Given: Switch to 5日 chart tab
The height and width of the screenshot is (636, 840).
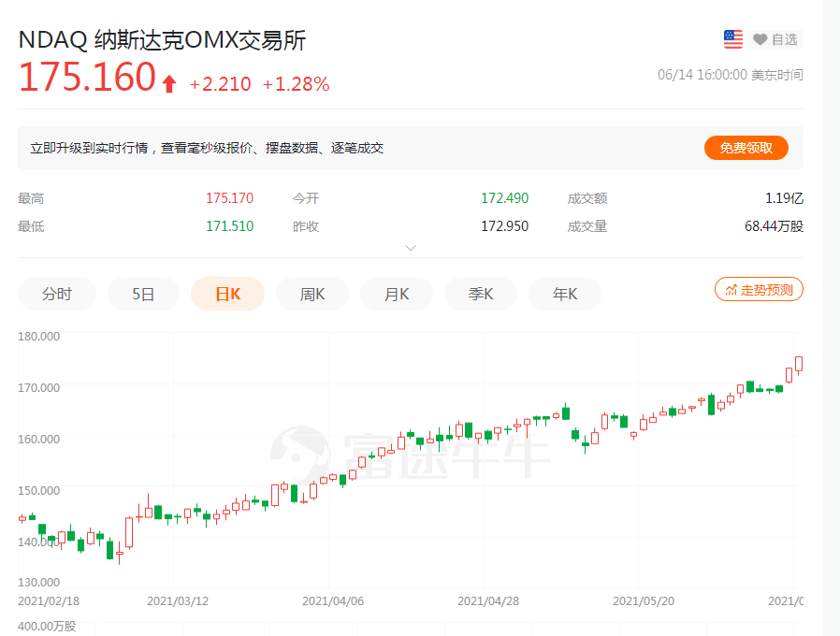Looking at the screenshot, I should [x=143, y=294].
